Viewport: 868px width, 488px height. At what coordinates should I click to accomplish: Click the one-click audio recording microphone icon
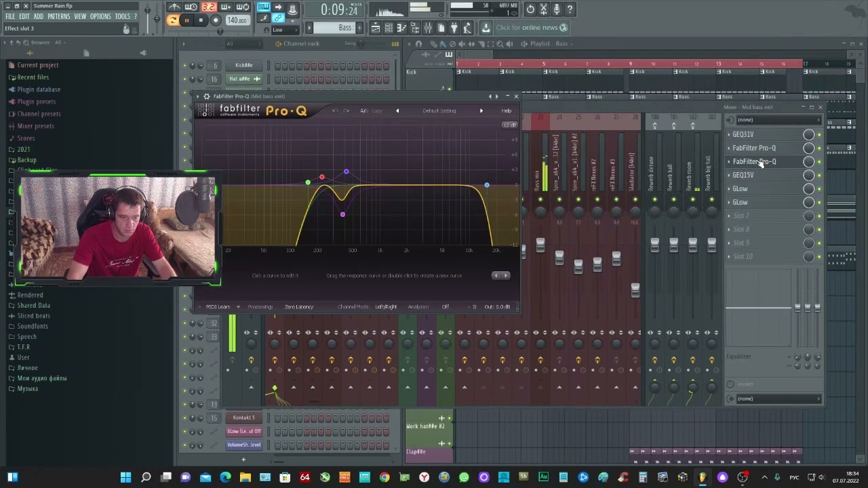[x=557, y=9]
